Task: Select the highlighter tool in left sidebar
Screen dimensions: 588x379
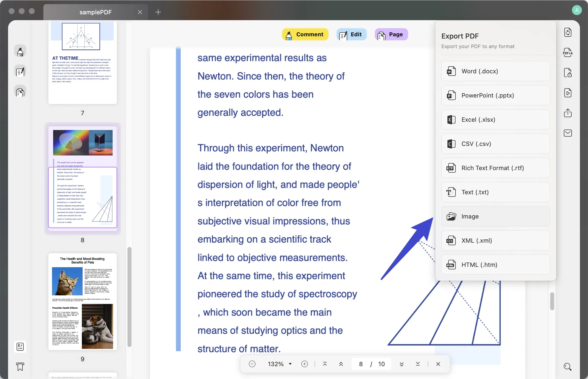Action: 20,51
